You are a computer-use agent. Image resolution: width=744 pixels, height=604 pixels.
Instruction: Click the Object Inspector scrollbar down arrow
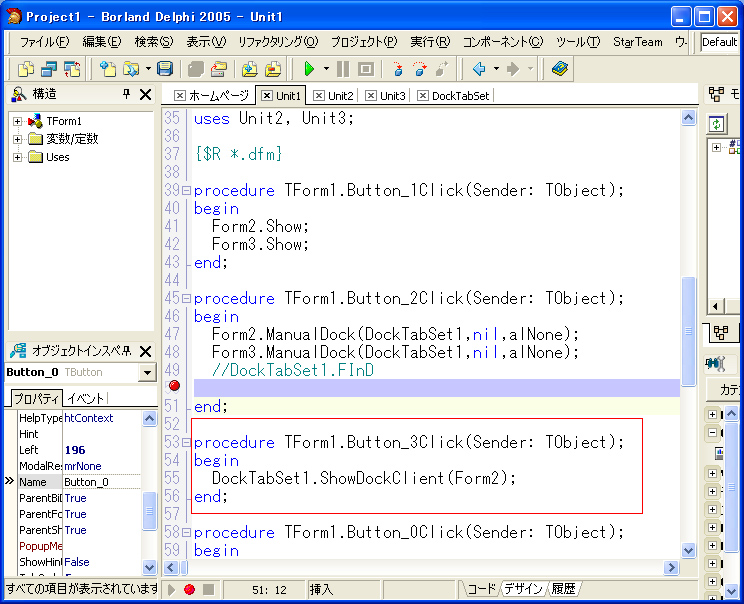click(149, 567)
